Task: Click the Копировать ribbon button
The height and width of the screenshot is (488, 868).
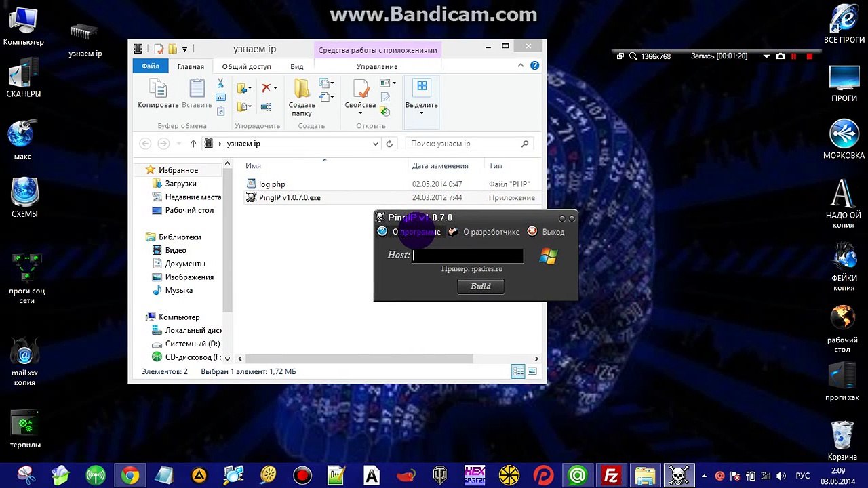Action: coord(158,94)
